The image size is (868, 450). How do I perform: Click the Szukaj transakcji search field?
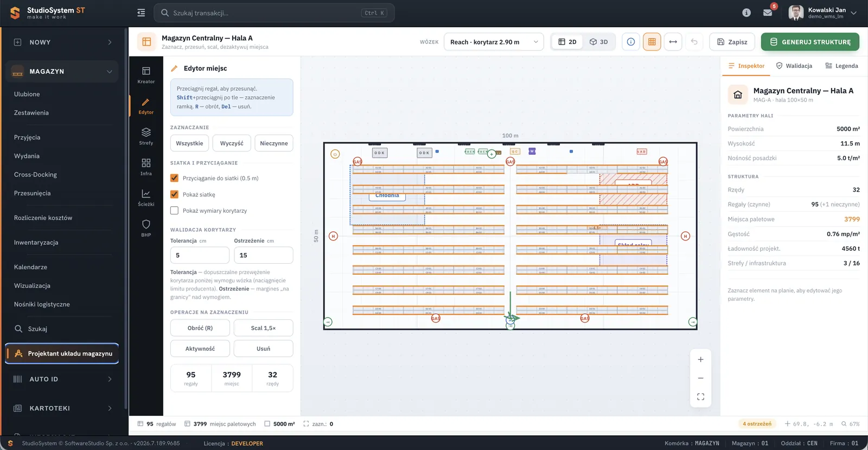pos(275,12)
